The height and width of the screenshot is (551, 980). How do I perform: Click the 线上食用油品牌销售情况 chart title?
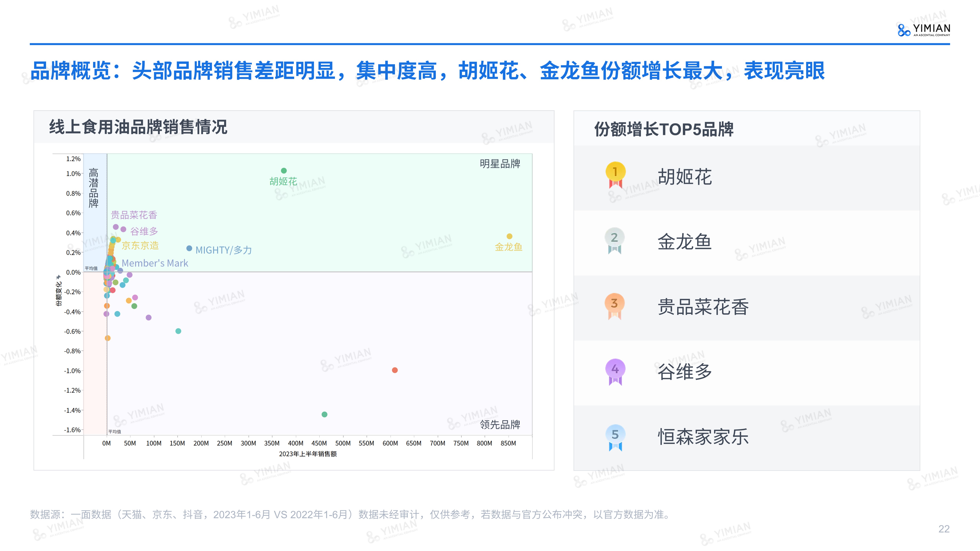pos(138,127)
